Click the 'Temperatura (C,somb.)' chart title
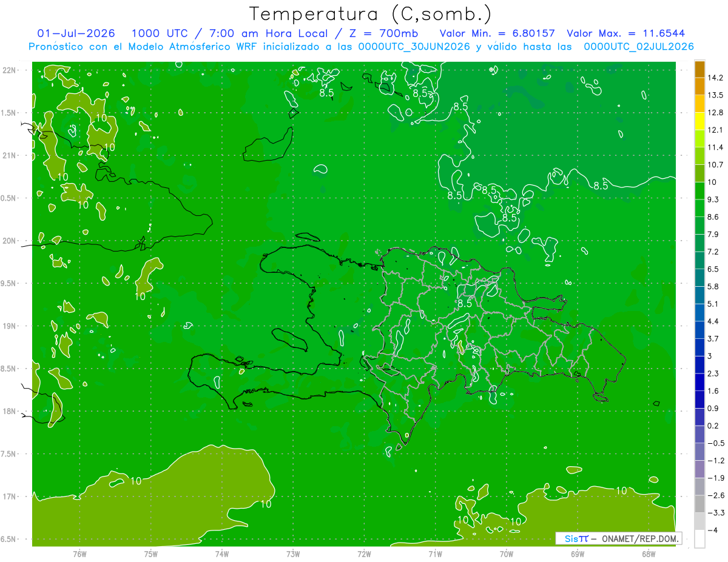 click(x=371, y=14)
